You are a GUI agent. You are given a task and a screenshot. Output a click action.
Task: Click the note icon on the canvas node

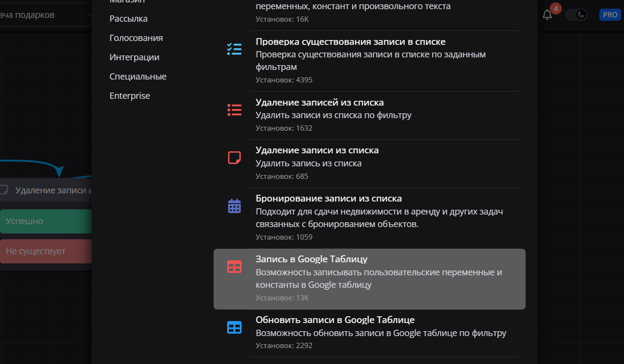click(x=4, y=190)
